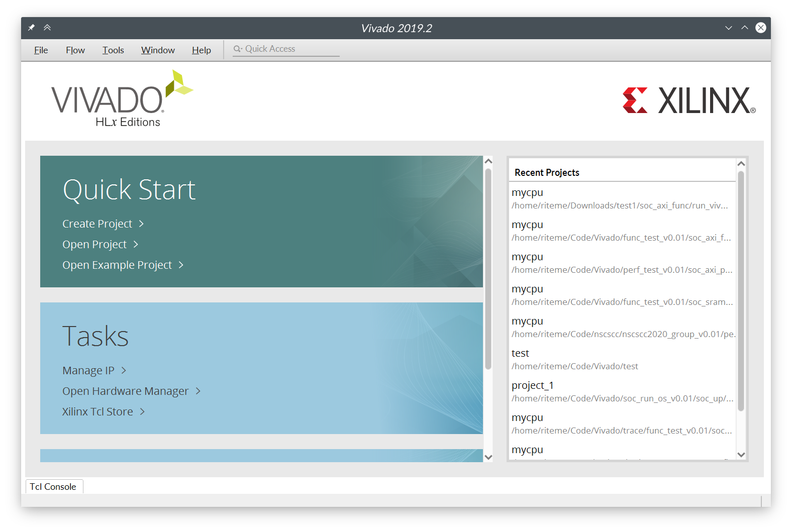Click the chevron next to Open Hardware Manager
The width and height of the screenshot is (792, 532).
click(x=198, y=391)
